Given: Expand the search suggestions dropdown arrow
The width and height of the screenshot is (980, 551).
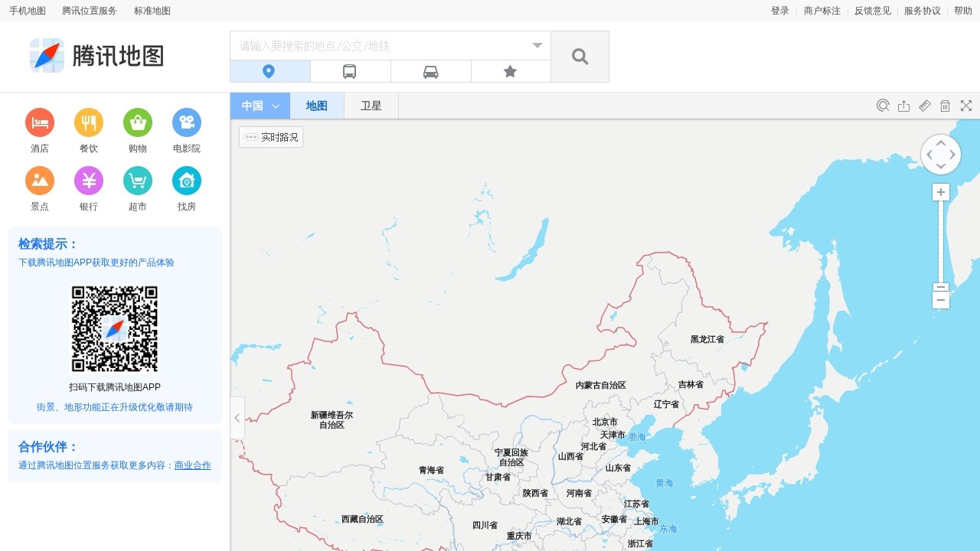Looking at the screenshot, I should coord(537,45).
